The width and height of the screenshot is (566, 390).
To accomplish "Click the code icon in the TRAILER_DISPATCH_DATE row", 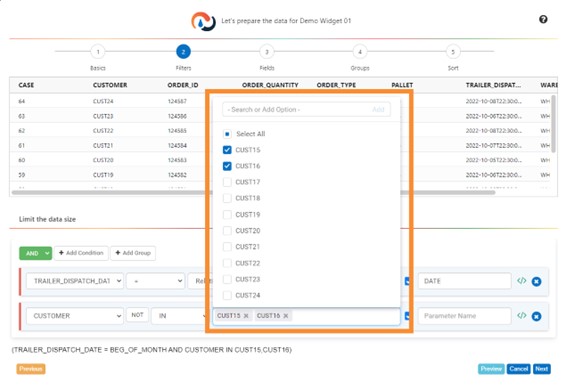I will (x=521, y=281).
